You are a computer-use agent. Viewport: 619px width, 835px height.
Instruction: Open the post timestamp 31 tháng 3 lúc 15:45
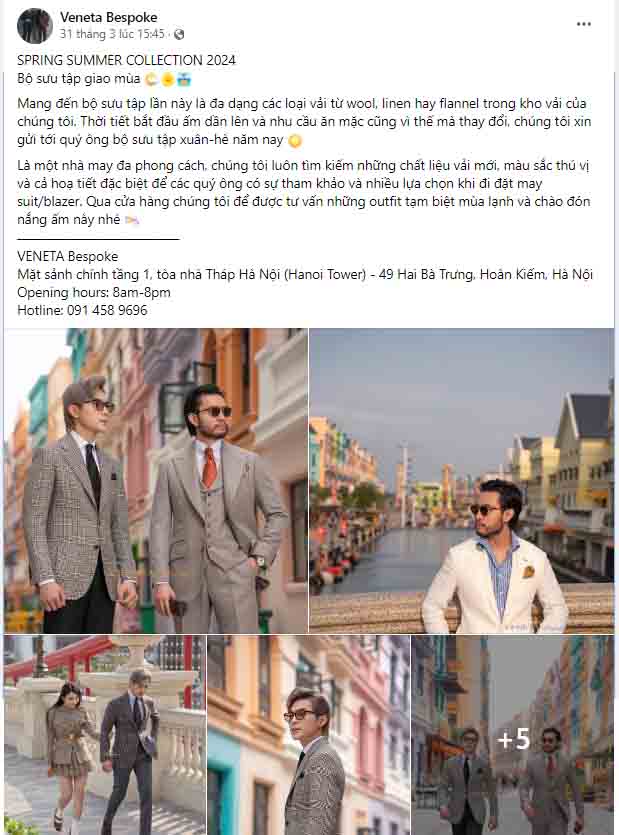coord(112,34)
